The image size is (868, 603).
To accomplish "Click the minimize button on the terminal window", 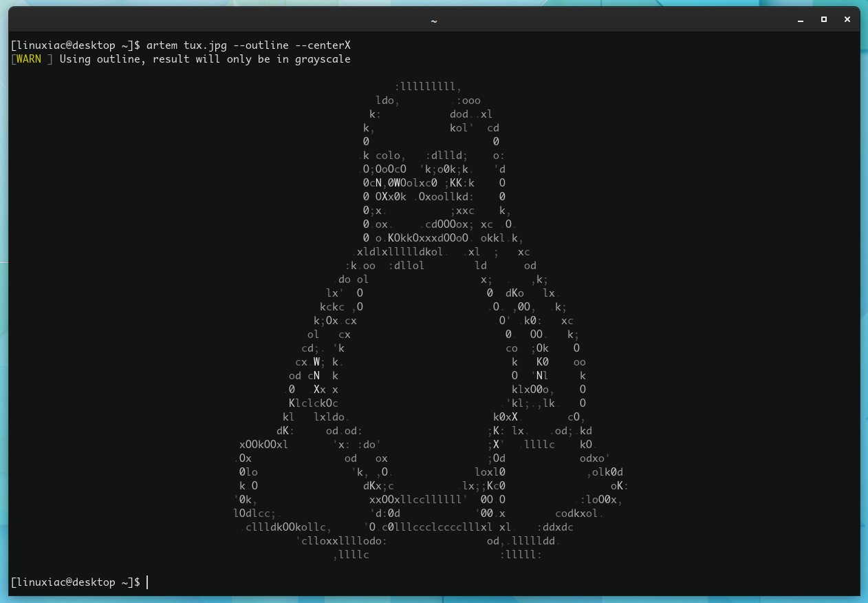I will [800, 20].
